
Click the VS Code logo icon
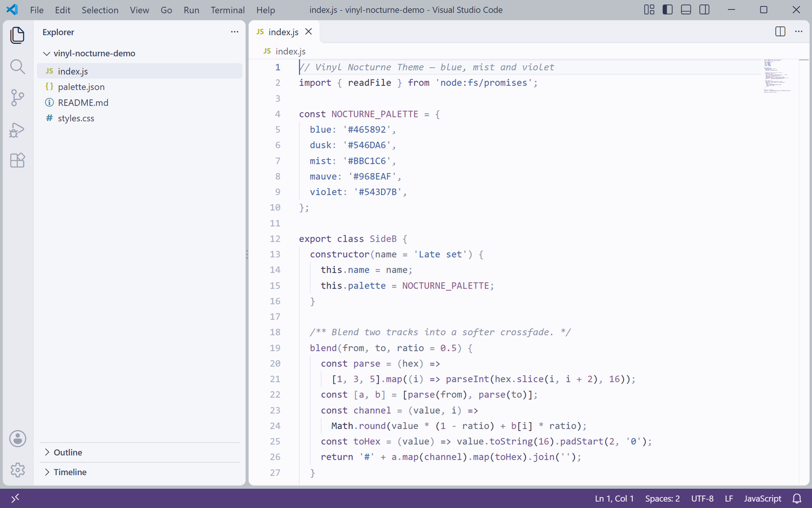12,10
